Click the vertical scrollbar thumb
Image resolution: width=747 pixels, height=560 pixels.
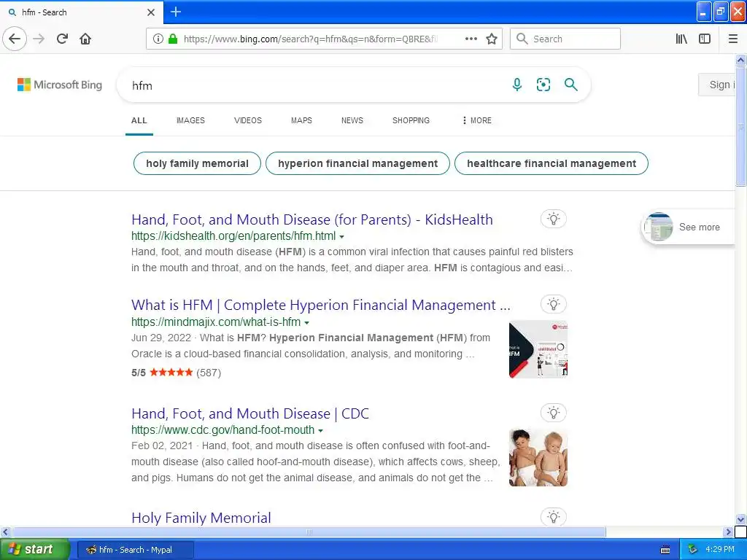tap(741, 127)
